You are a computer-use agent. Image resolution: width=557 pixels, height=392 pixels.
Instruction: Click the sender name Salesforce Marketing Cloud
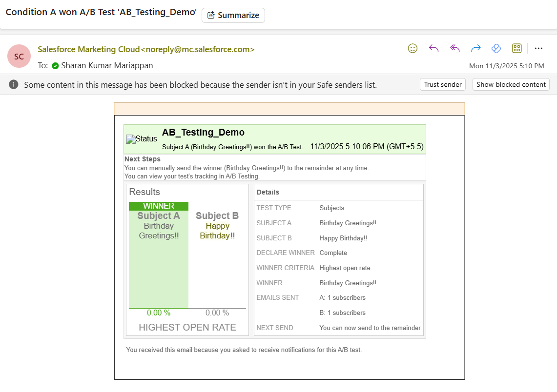[89, 49]
